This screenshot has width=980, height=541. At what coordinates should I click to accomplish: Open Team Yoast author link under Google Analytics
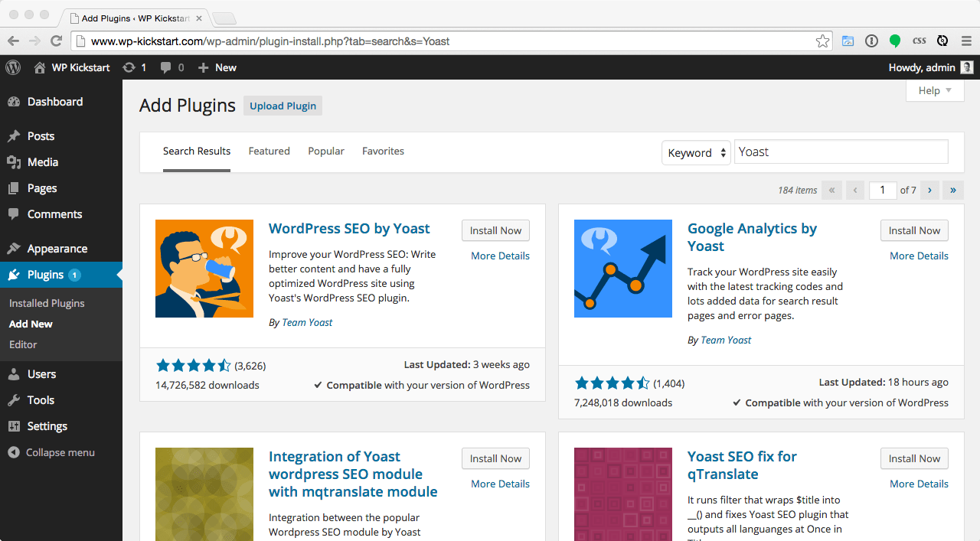click(x=726, y=340)
